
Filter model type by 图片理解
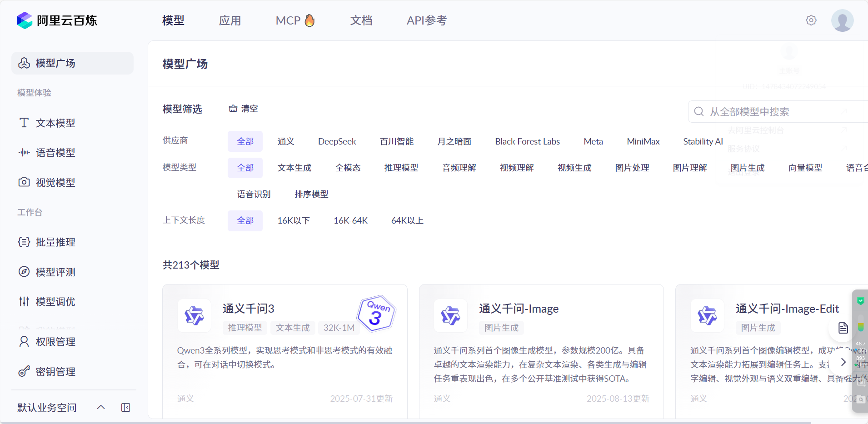click(690, 168)
